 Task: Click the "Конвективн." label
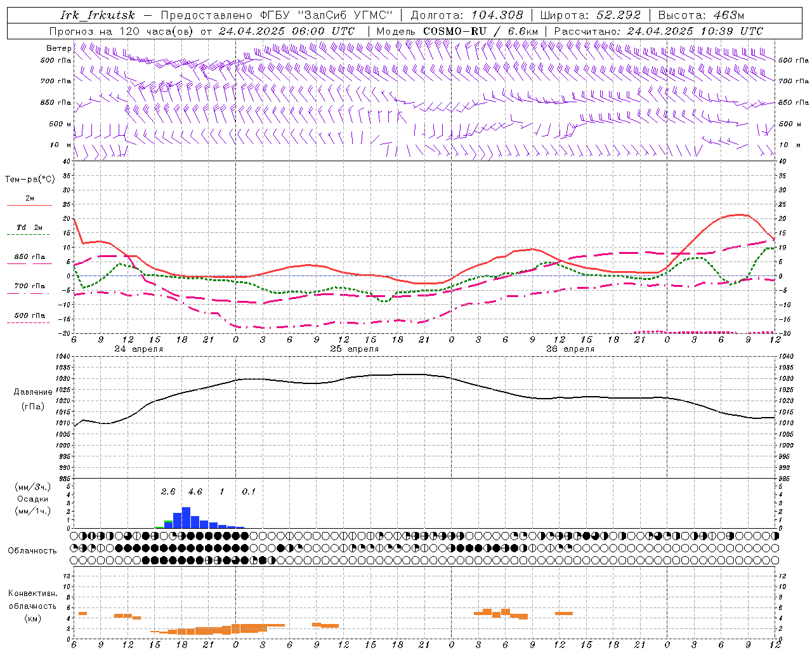click(32, 594)
